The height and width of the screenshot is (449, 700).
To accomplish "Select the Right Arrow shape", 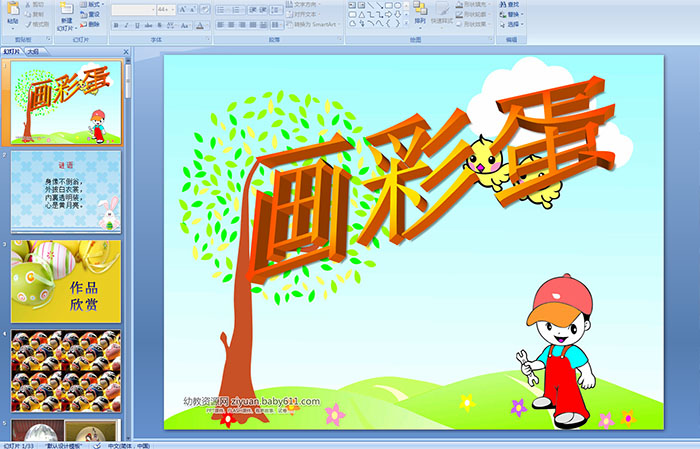I will pyautogui.click(x=388, y=15).
